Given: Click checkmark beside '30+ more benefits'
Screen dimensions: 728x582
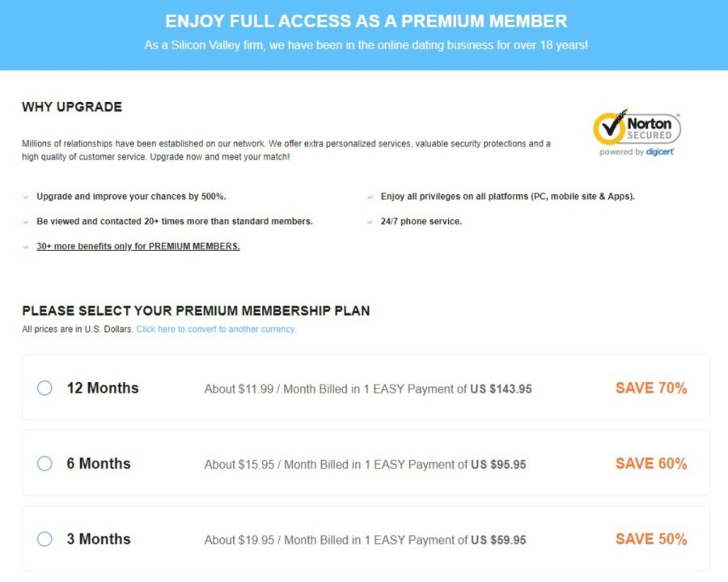Looking at the screenshot, I should point(27,247).
